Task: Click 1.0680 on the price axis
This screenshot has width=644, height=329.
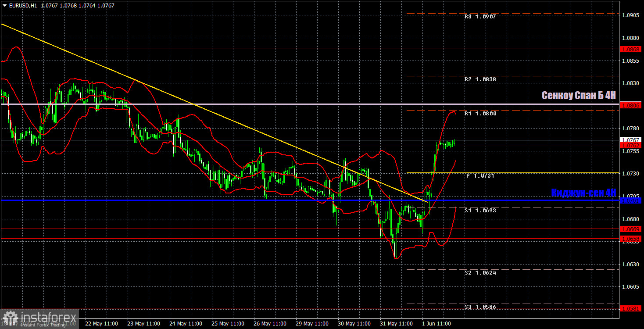Action: [631, 219]
